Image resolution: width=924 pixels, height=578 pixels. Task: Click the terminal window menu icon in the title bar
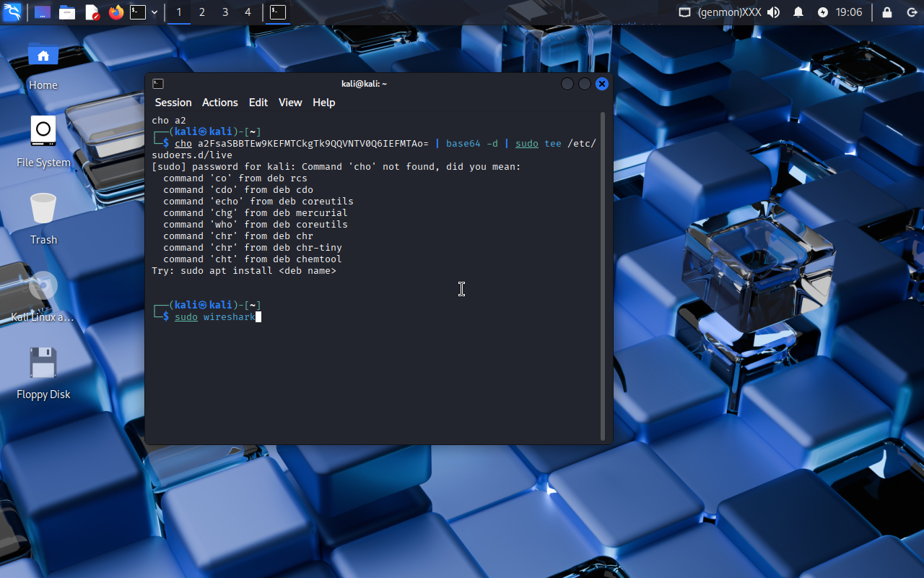point(158,84)
